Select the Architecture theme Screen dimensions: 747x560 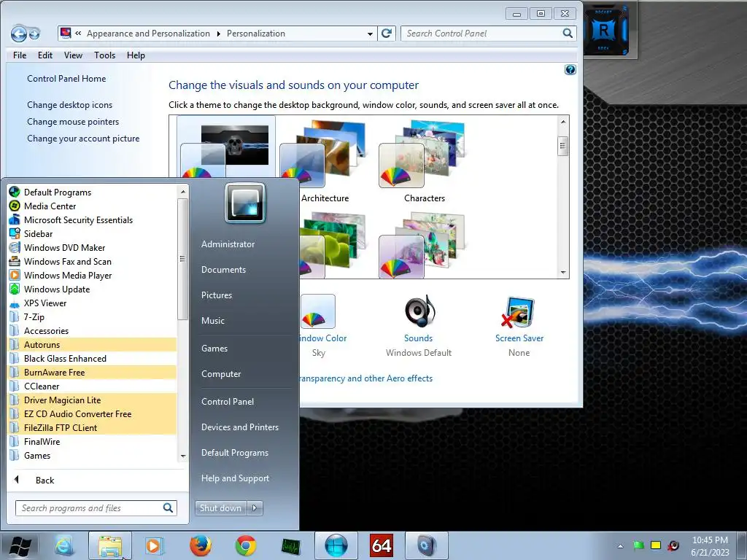[x=324, y=162]
